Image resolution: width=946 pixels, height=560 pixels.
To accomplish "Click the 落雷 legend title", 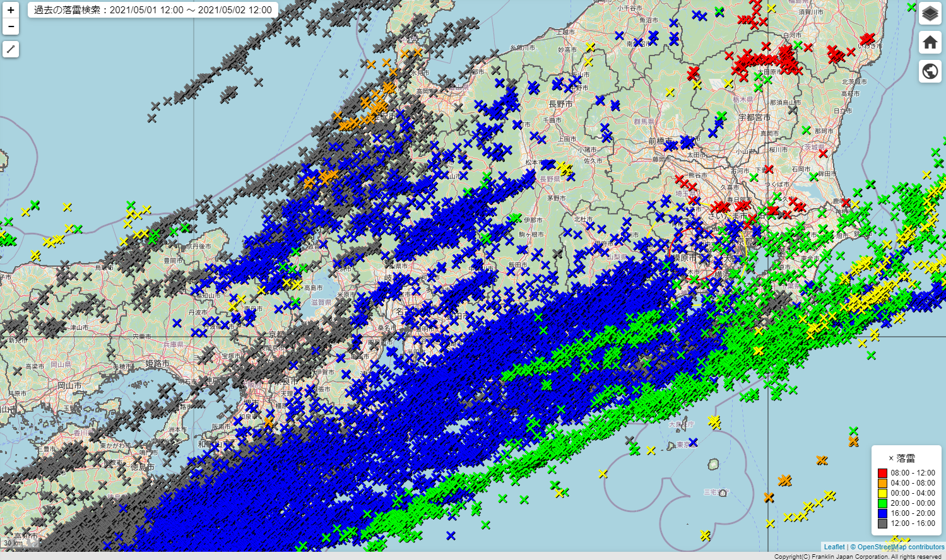I will pos(902,458).
